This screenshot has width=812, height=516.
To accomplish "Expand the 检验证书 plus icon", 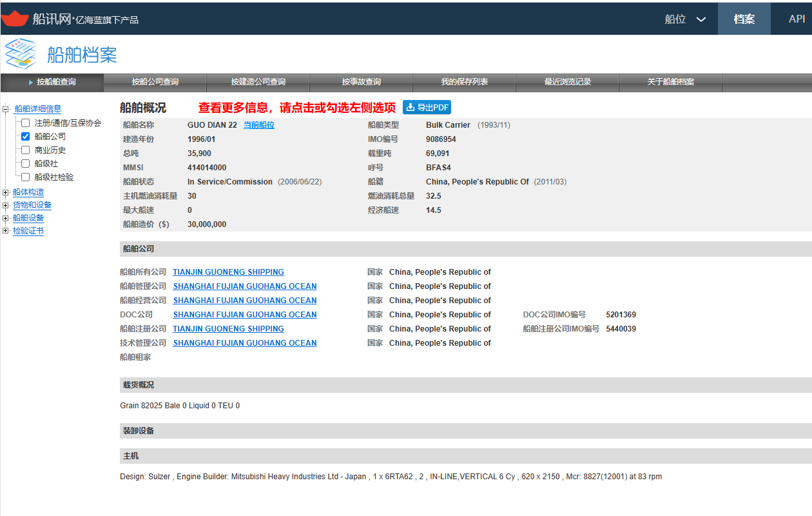I will [6, 231].
